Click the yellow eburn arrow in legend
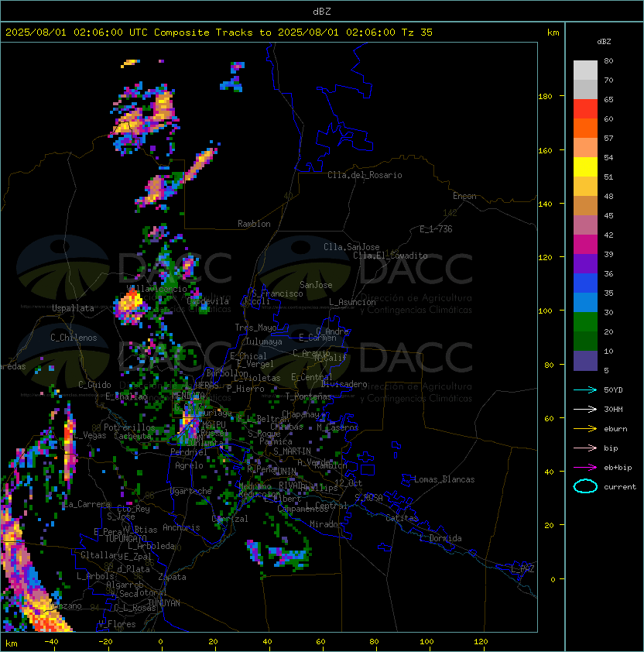Screen dimensions: 644x652 [x=585, y=429]
